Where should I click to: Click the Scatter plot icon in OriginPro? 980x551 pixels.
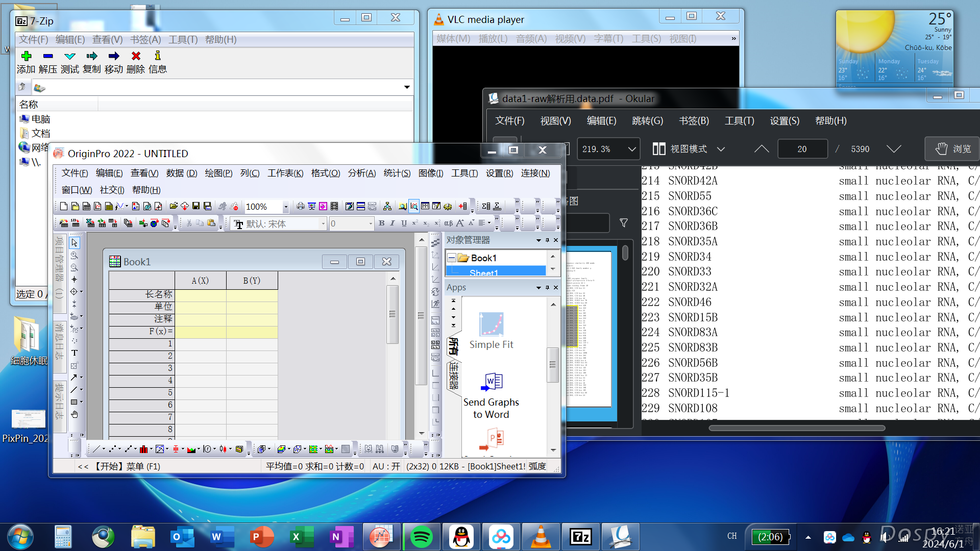coord(112,449)
